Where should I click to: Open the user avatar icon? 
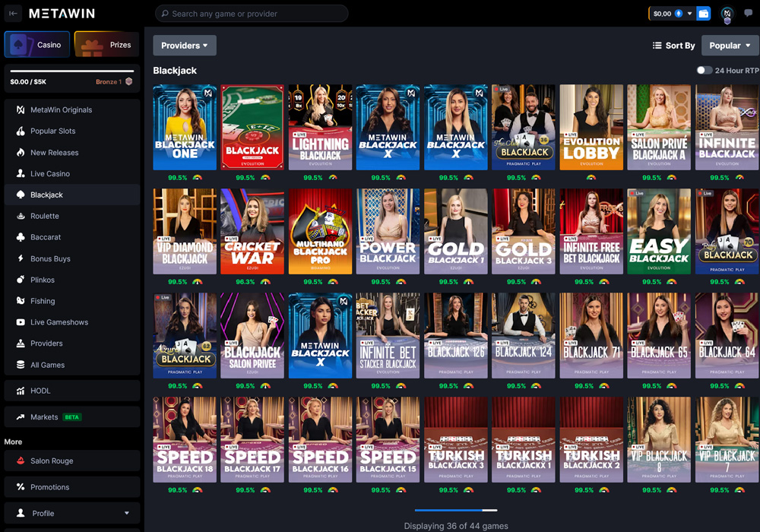pos(727,14)
